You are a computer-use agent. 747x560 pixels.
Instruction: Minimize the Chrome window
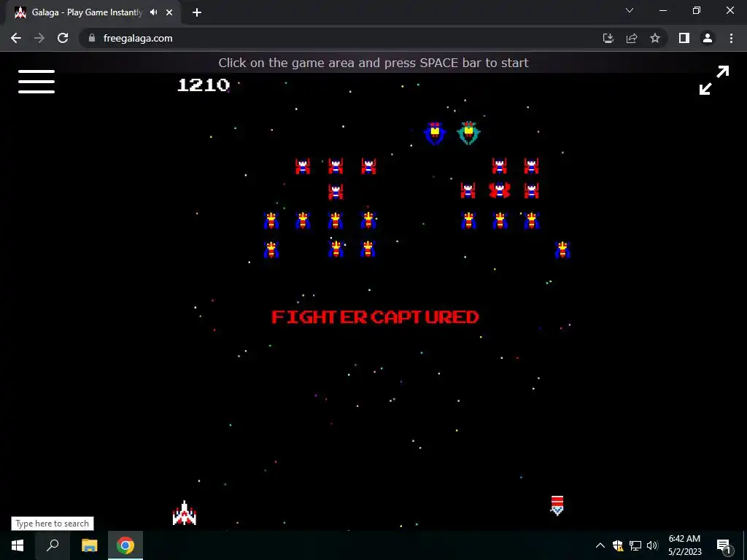click(x=662, y=10)
